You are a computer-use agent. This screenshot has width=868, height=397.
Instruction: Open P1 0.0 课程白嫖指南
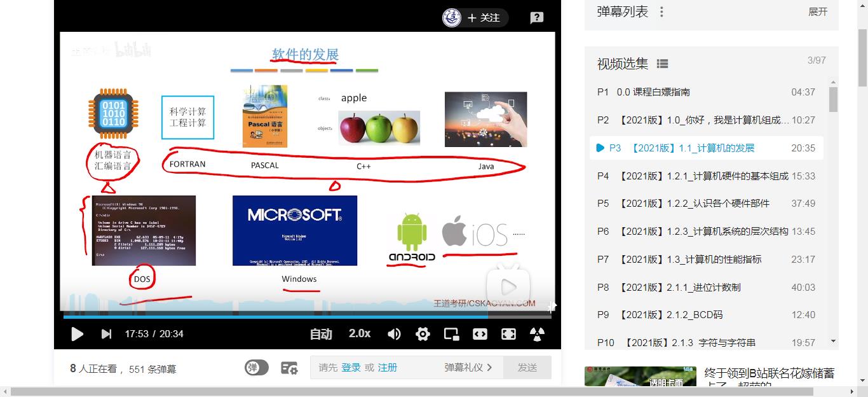tap(706, 92)
